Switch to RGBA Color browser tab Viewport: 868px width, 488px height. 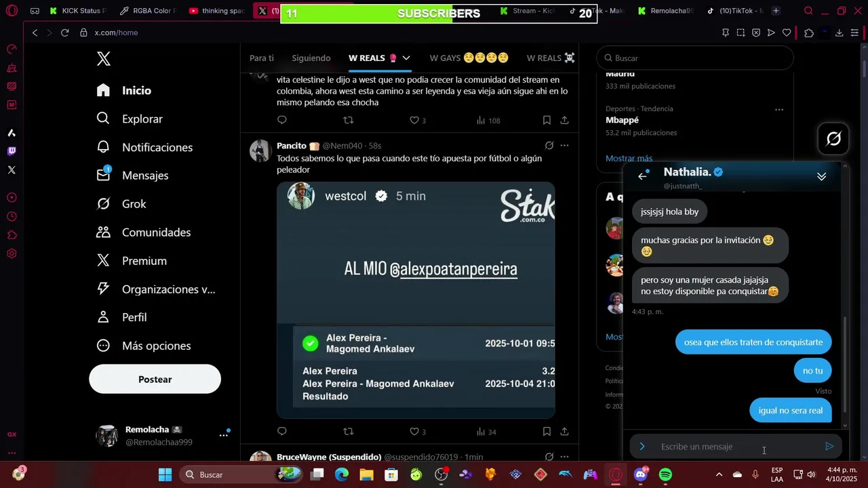[147, 11]
